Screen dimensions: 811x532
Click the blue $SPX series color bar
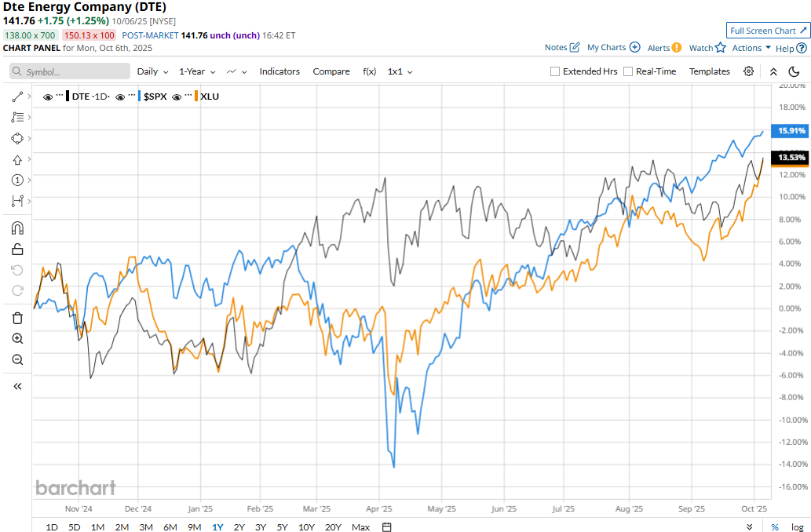[140, 97]
